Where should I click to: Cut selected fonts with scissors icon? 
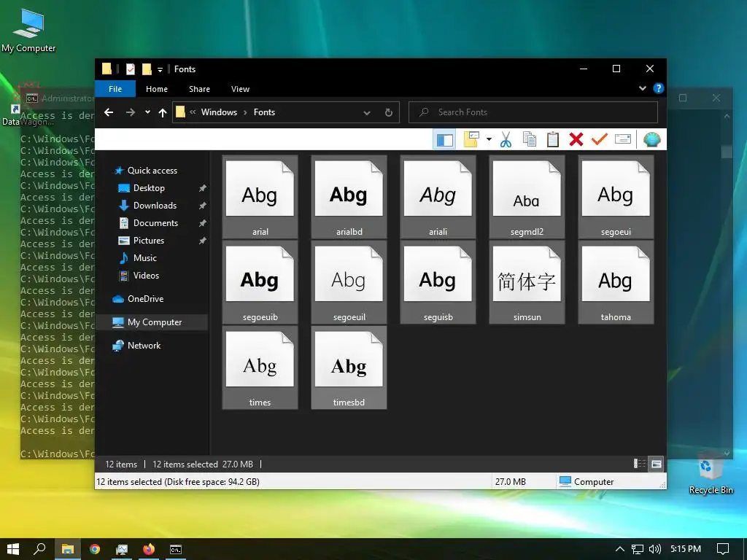(506, 139)
